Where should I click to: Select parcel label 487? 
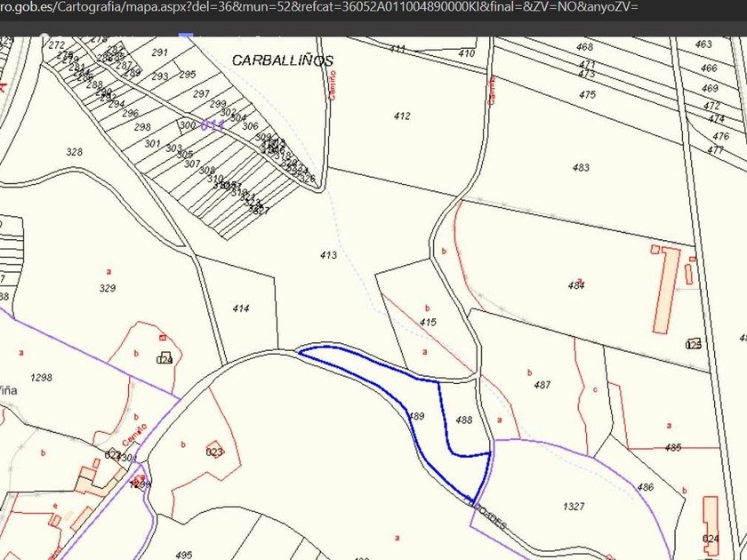click(x=542, y=385)
